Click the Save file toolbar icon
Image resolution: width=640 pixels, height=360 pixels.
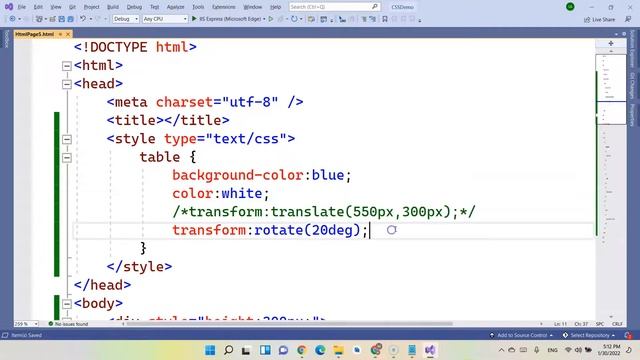click(x=62, y=19)
